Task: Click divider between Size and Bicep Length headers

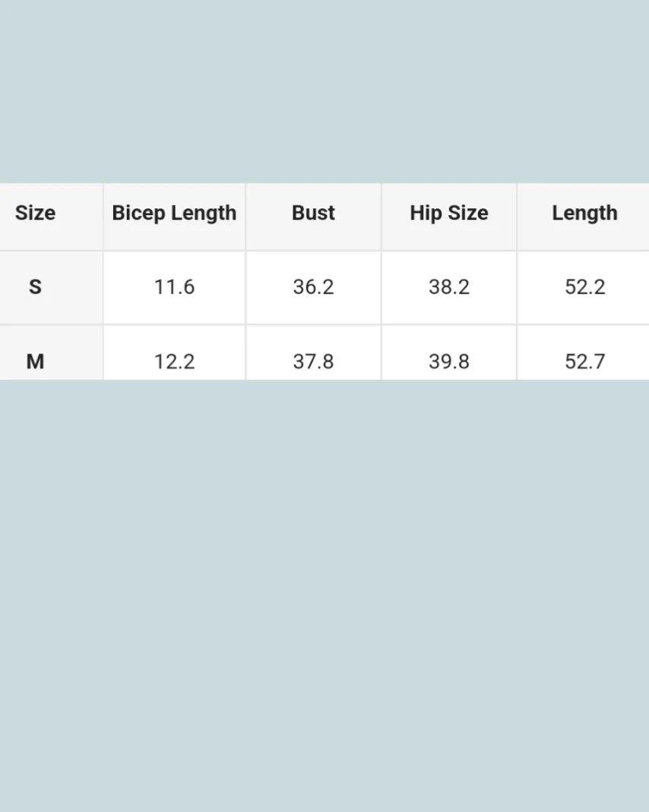Action: coord(103,216)
